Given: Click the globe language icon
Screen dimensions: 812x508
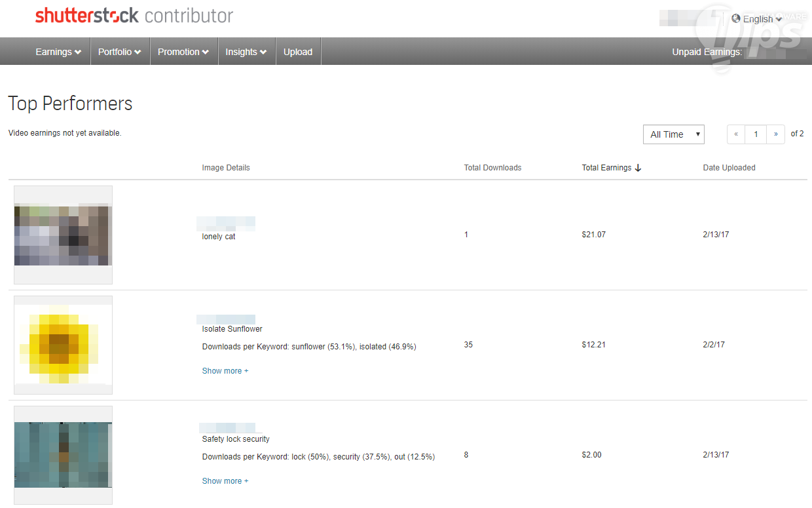Looking at the screenshot, I should 736,18.
